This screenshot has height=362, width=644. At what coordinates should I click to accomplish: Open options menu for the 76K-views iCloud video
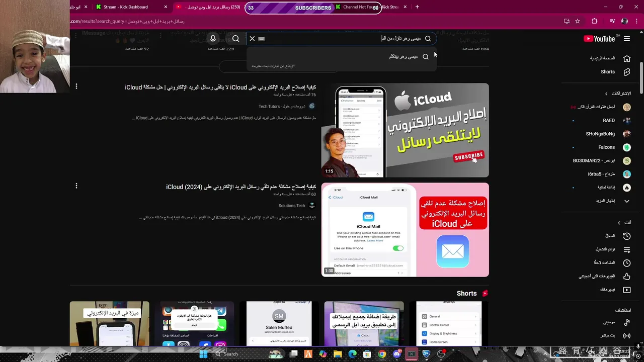[76, 86]
